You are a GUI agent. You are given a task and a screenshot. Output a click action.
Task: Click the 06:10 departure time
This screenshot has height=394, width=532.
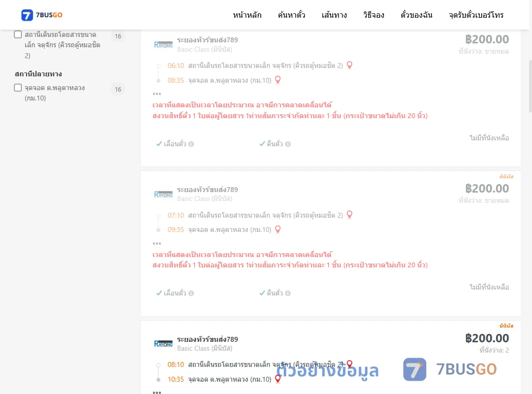click(x=176, y=66)
